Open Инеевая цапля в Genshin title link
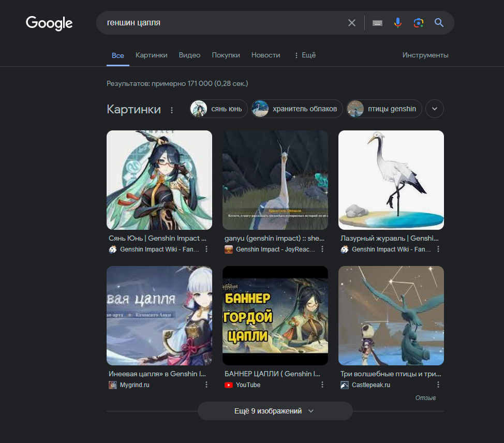504x443 pixels. coord(157,374)
